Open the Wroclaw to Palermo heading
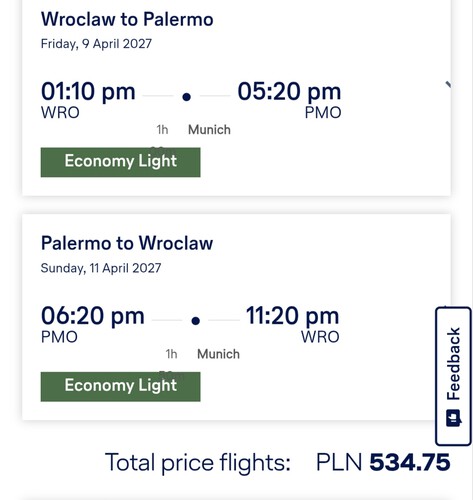Image resolution: width=473 pixels, height=500 pixels. tap(127, 19)
